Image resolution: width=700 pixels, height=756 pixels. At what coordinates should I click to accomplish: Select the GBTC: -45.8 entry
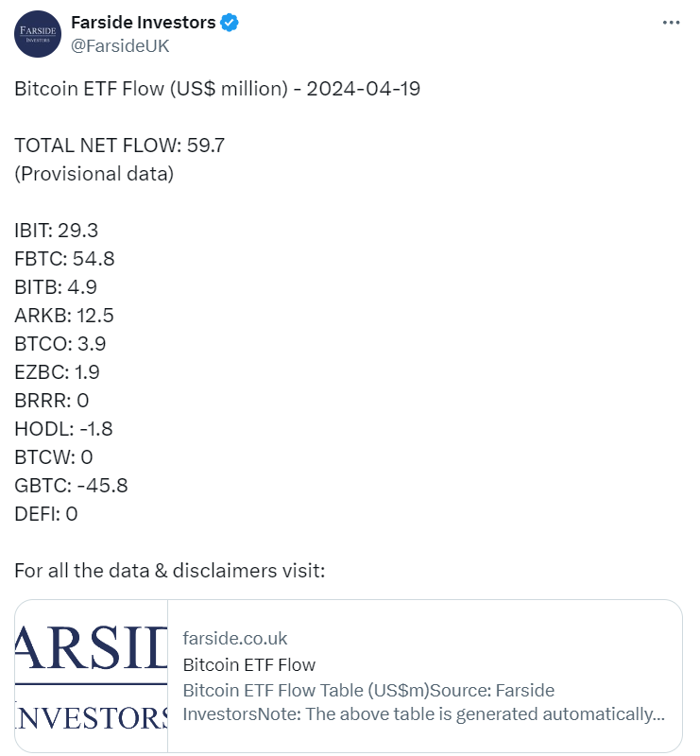click(x=72, y=486)
